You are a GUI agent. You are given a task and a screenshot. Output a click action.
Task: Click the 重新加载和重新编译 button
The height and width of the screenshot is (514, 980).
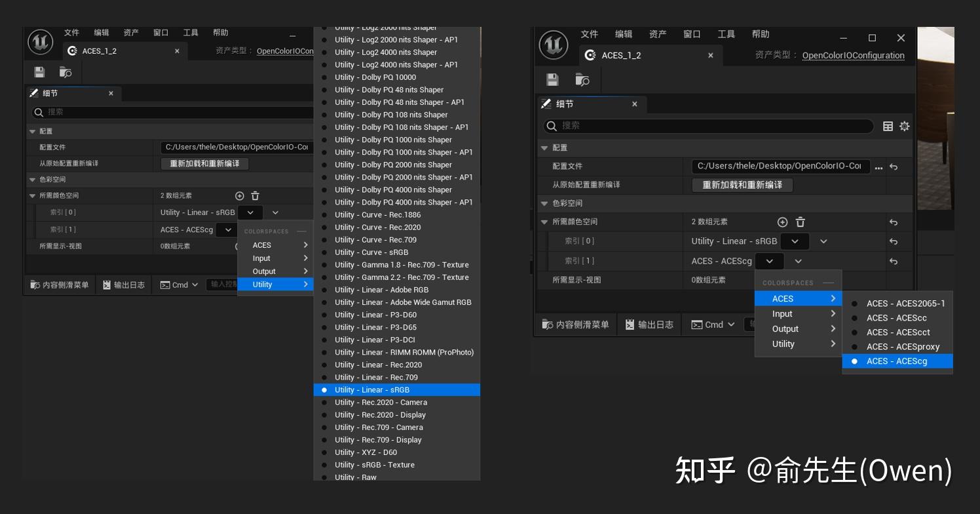point(741,185)
